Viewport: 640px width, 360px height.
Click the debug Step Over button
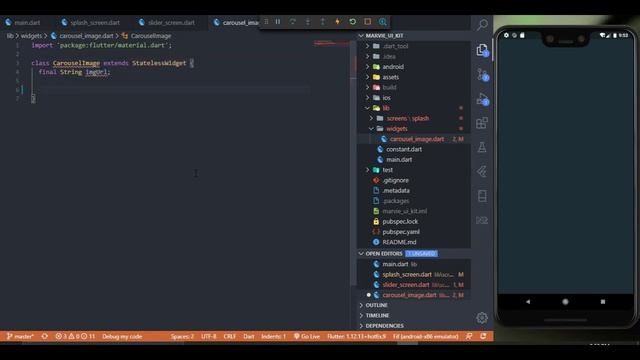tap(293, 22)
